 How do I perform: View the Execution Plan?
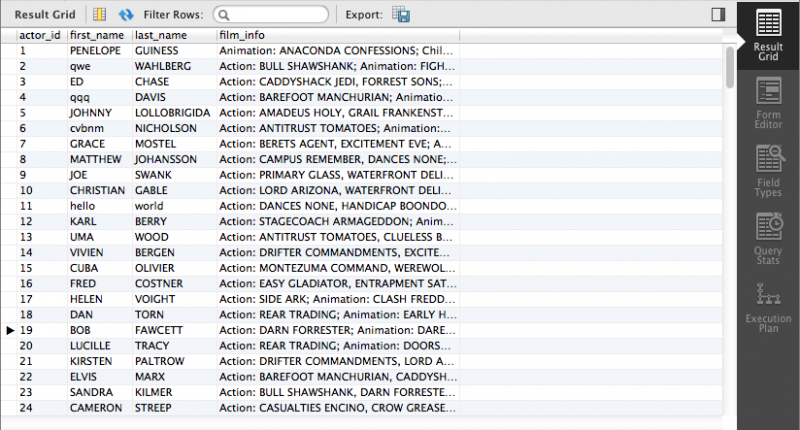click(x=768, y=305)
